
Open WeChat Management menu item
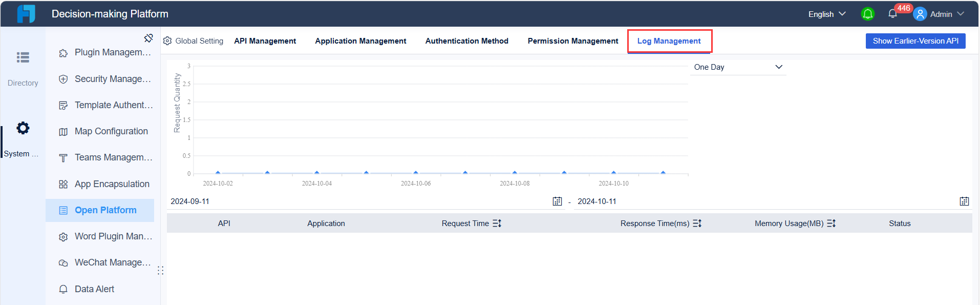tap(100, 262)
